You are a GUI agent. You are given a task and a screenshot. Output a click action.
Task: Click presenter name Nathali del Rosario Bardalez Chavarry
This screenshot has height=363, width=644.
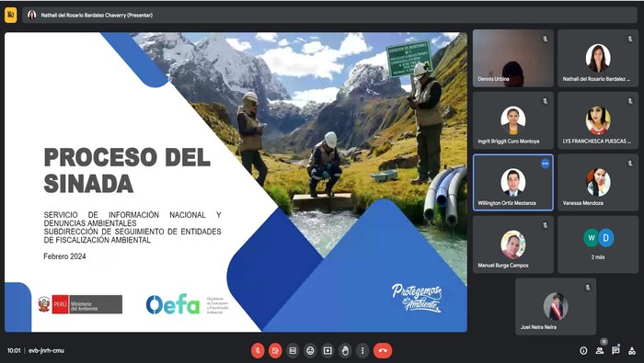[x=97, y=16]
